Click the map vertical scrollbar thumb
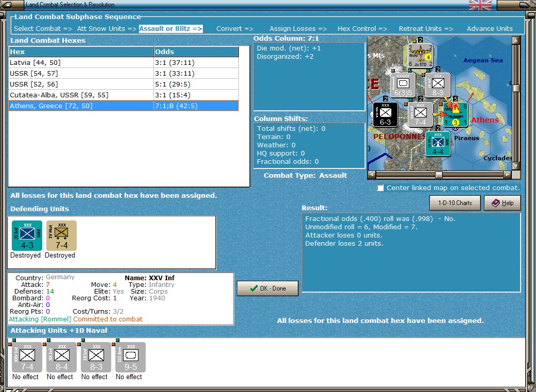Screen dimensions: 536x392 [516, 88]
